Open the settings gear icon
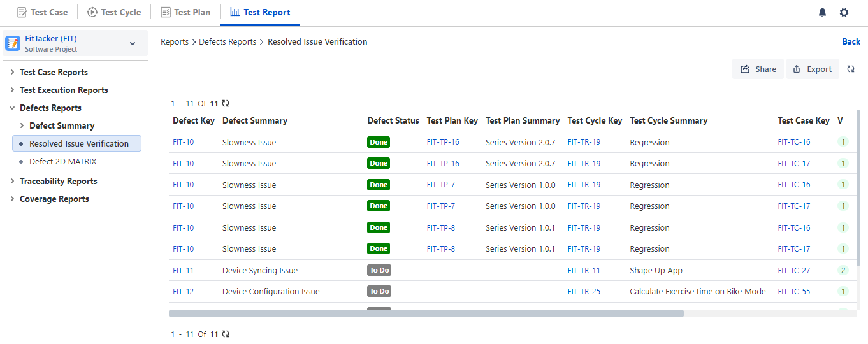 point(844,12)
